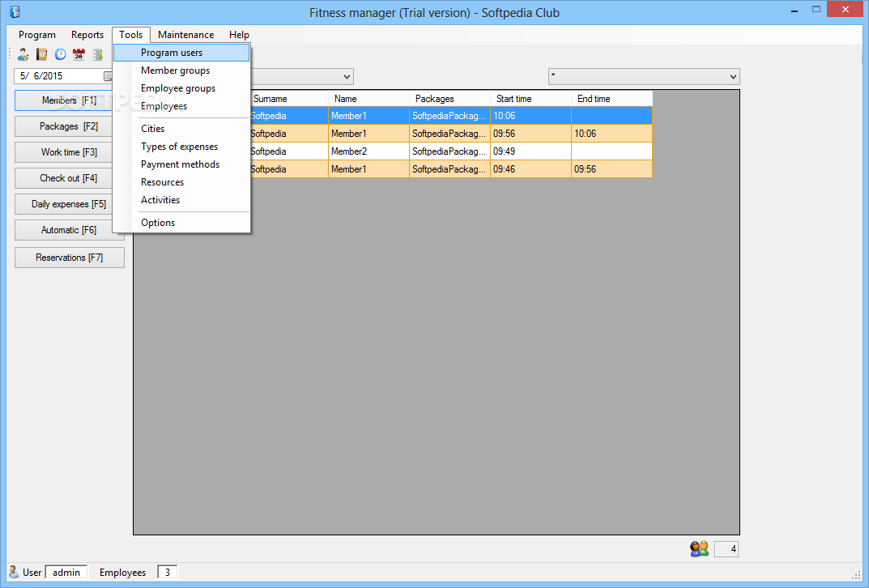Close the open Tools menu
This screenshot has height=588, width=869.
pos(130,34)
